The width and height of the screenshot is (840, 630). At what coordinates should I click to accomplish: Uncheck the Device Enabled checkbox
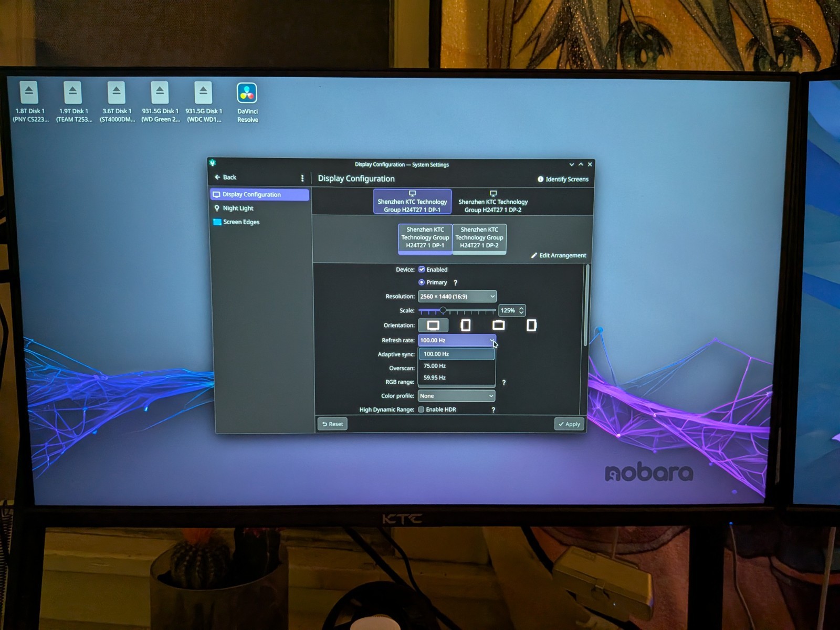point(421,269)
